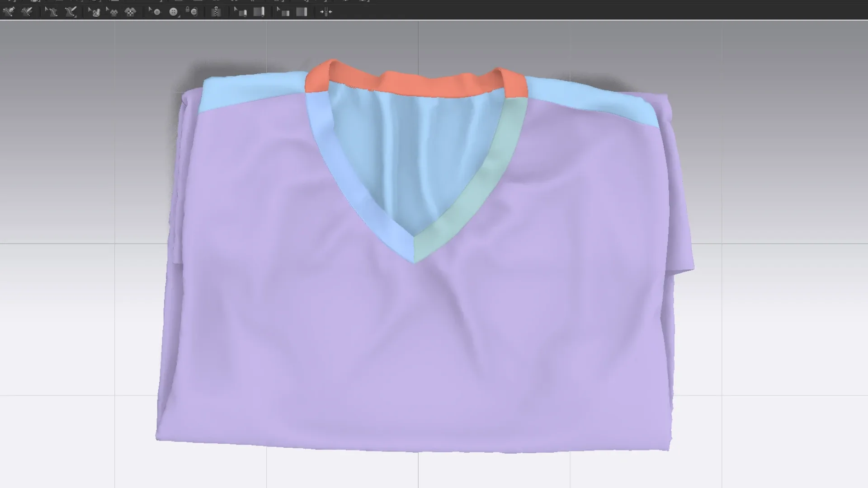
Task: Click the Fasten Button lock icon
Action: 192,12
